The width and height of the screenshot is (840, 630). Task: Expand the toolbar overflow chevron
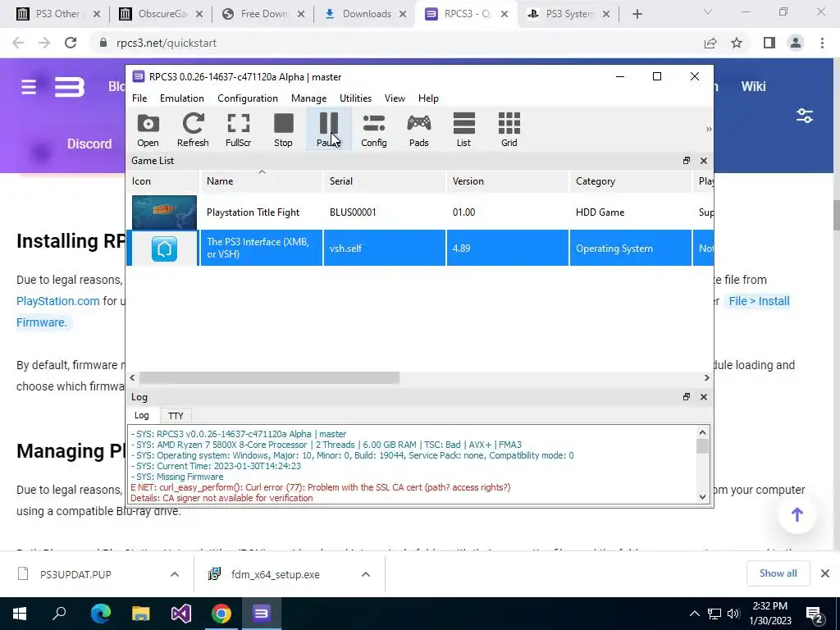[708, 129]
